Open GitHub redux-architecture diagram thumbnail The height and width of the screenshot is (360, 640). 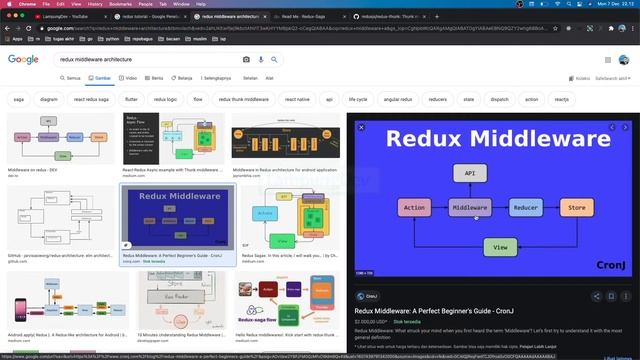pyautogui.click(x=60, y=218)
